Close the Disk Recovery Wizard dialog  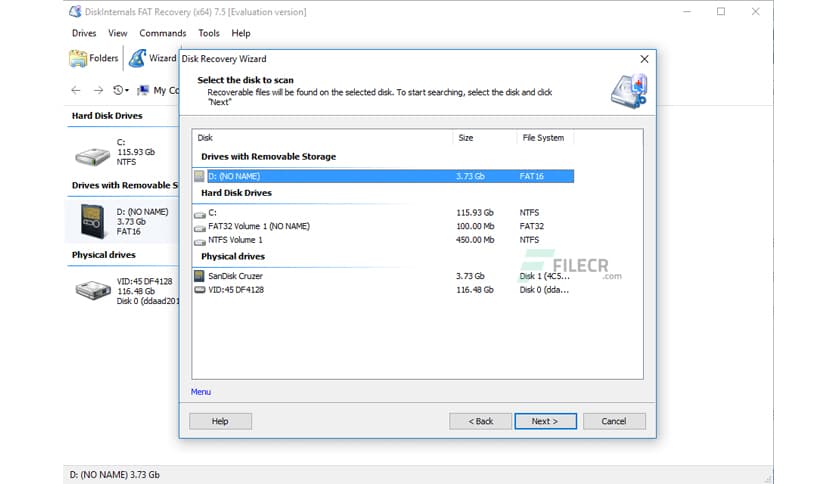[x=645, y=59]
